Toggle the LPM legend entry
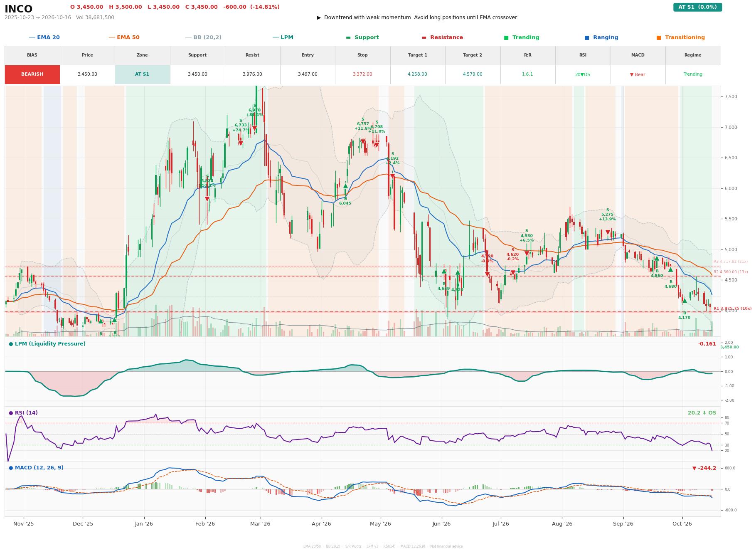This screenshot has height=553, width=756. (x=283, y=37)
